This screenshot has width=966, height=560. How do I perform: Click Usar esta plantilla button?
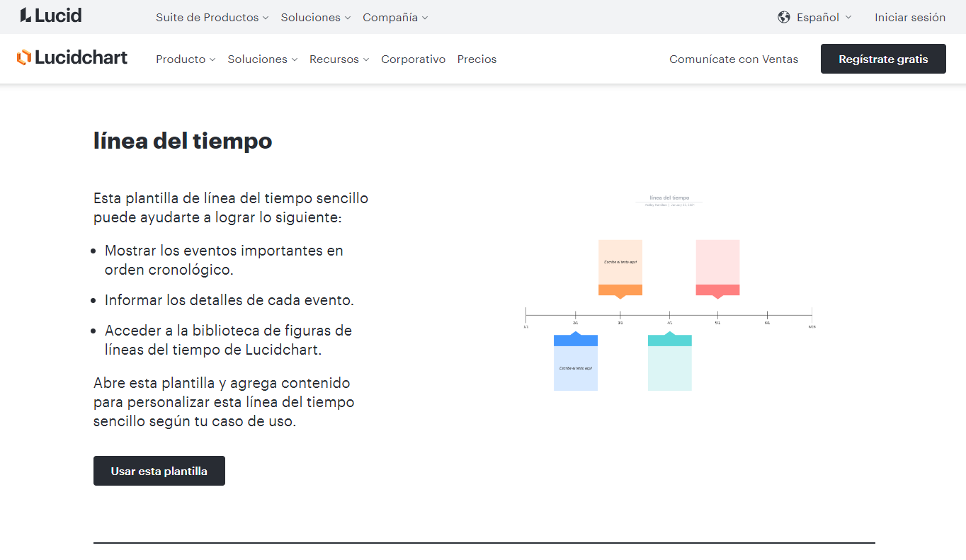coord(159,471)
